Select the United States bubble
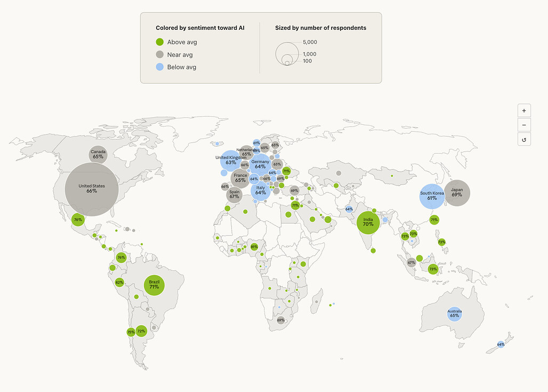Screen dimensions: 548x392 92,189
